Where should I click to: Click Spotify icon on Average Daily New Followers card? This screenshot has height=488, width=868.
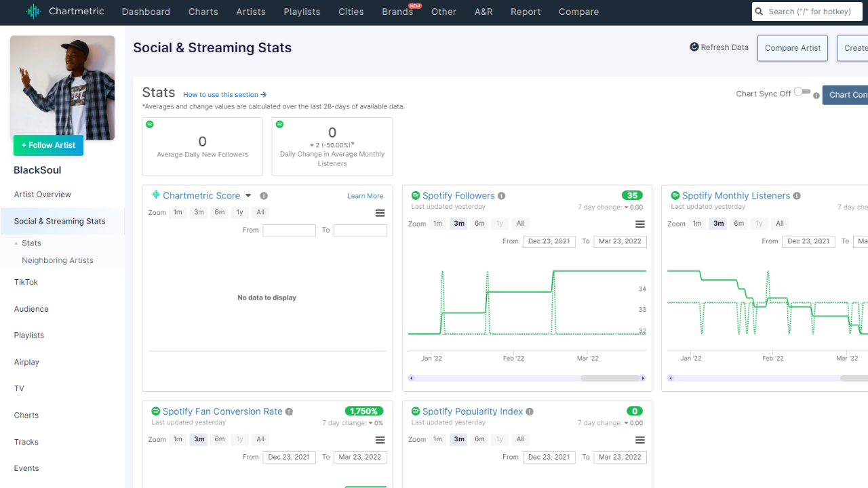pyautogui.click(x=150, y=125)
